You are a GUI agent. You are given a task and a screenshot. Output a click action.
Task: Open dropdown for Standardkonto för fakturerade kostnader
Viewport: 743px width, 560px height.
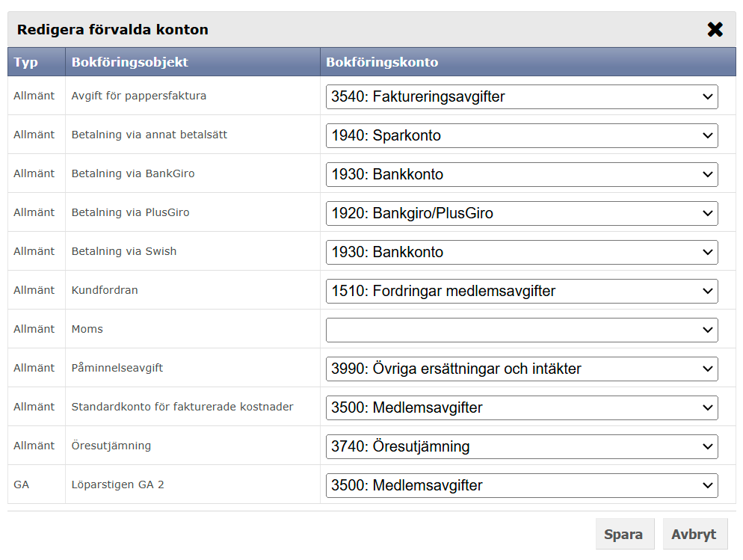[521, 407]
